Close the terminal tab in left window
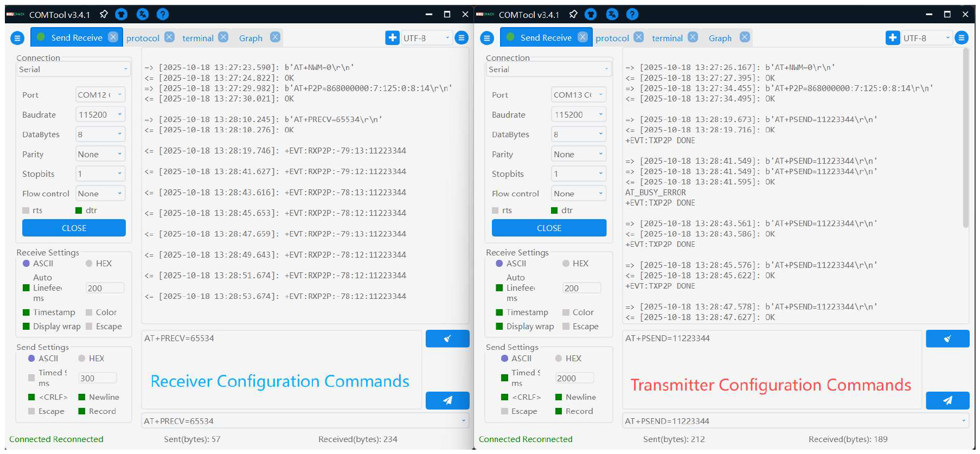Screen dimensions: 980x454 click(223, 37)
